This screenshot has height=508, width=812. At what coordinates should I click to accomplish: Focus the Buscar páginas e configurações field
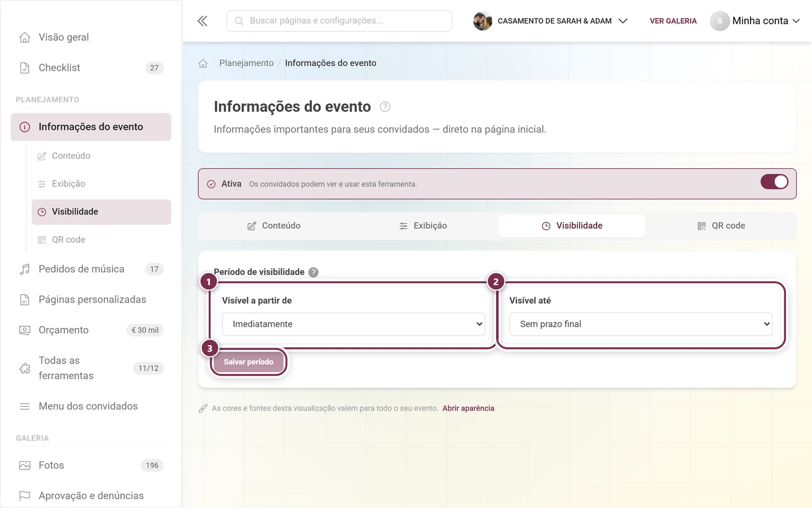coord(339,21)
